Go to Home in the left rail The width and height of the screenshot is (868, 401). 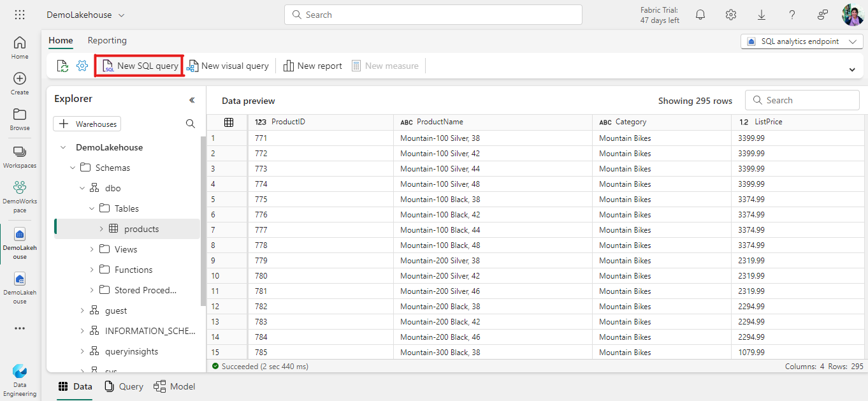pos(20,48)
